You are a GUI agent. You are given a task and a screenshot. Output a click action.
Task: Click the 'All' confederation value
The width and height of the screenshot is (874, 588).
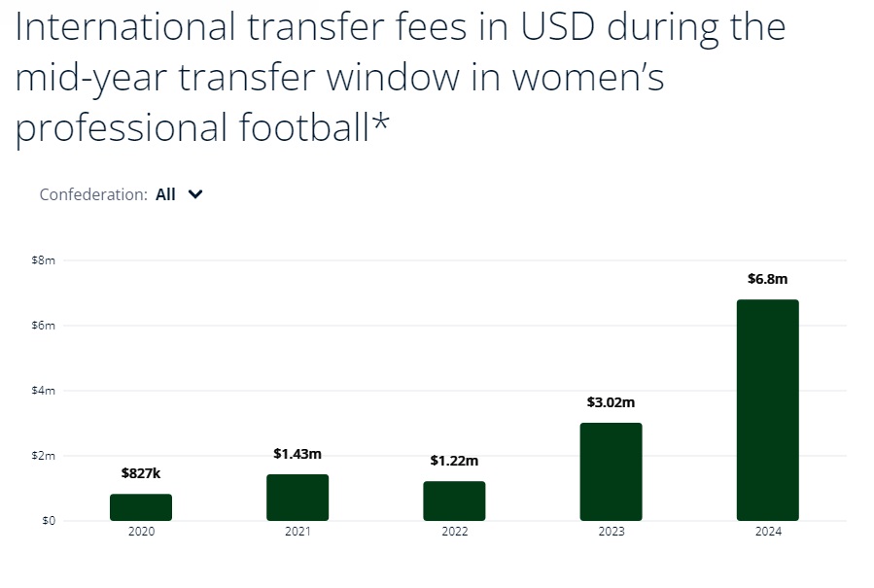coord(165,194)
